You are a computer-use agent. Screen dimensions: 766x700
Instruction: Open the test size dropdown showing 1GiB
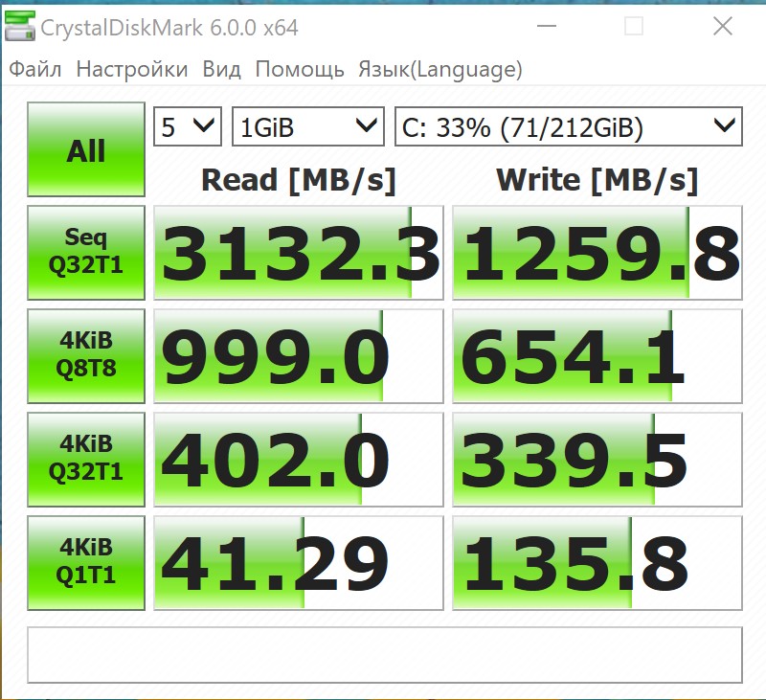(x=308, y=126)
